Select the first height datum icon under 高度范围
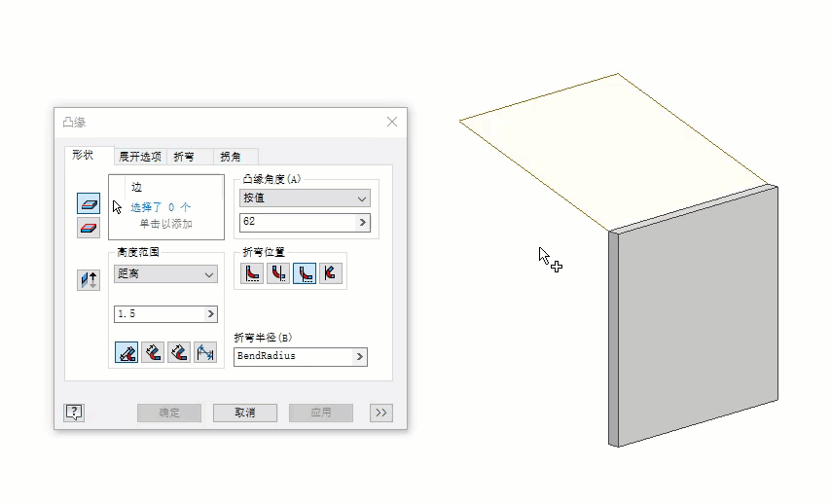The width and height of the screenshot is (831, 504). tap(126, 352)
